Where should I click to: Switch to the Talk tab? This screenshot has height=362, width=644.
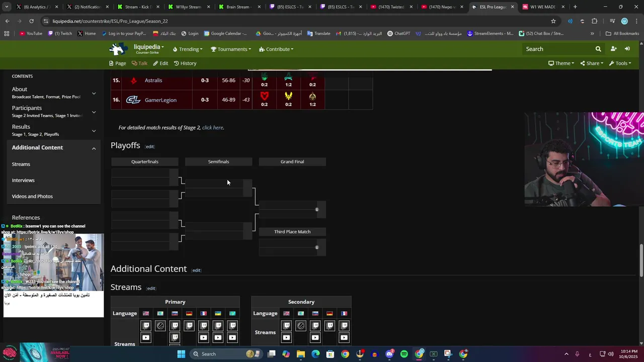(x=139, y=63)
